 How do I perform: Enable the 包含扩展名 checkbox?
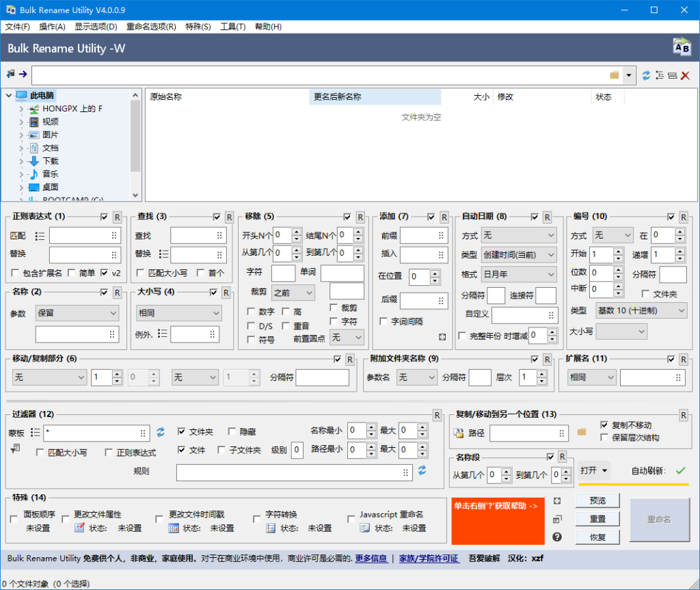(15, 273)
